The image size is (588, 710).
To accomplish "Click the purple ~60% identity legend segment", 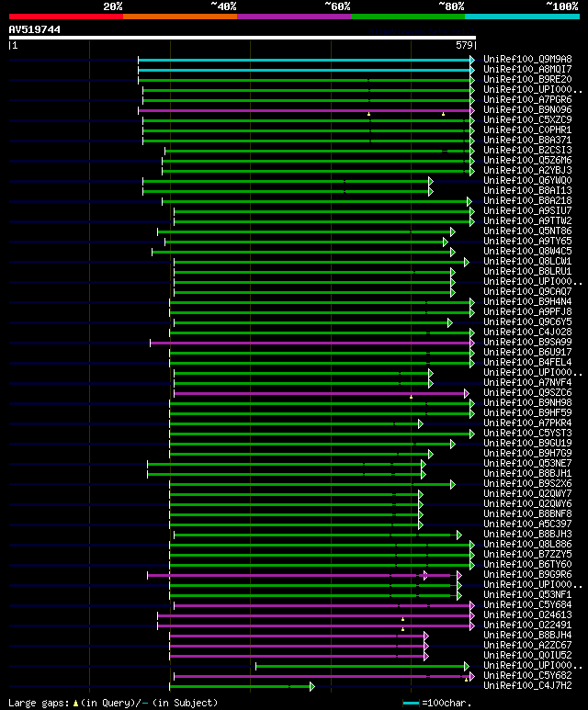I will click(x=294, y=17).
